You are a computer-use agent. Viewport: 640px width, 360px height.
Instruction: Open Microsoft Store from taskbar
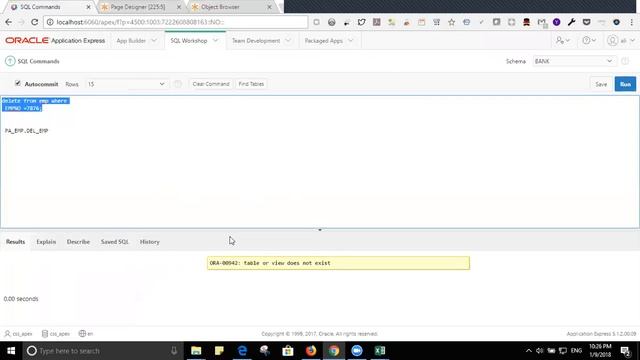pyautogui.click(x=288, y=351)
